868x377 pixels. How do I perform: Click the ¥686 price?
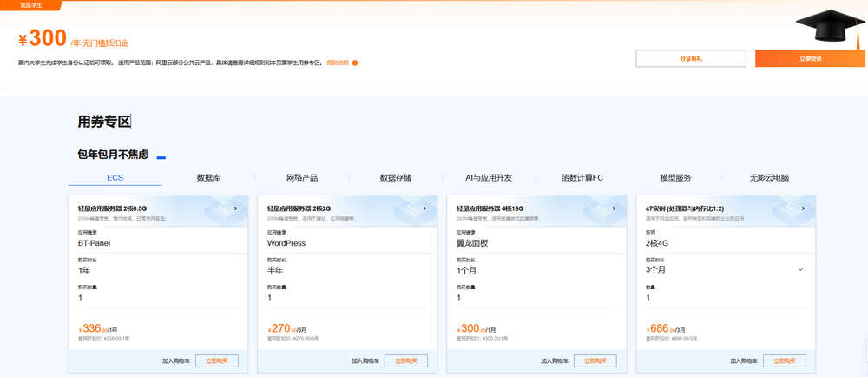click(665, 329)
